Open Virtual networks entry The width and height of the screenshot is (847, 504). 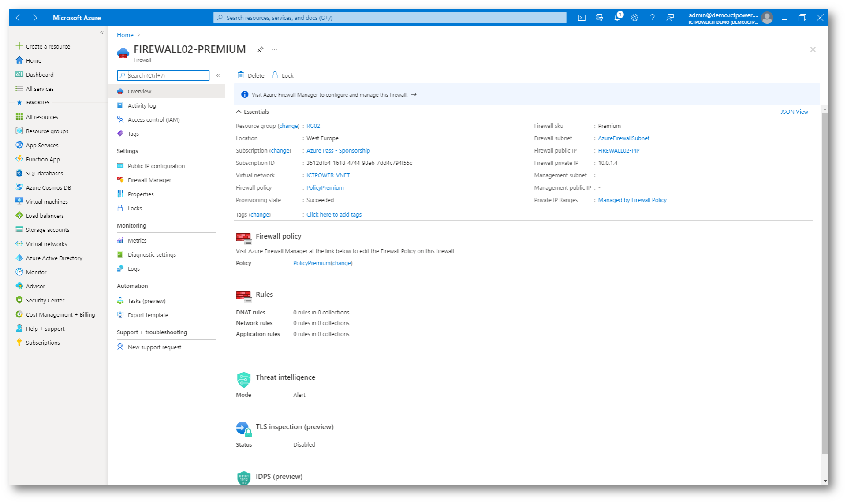(41, 244)
